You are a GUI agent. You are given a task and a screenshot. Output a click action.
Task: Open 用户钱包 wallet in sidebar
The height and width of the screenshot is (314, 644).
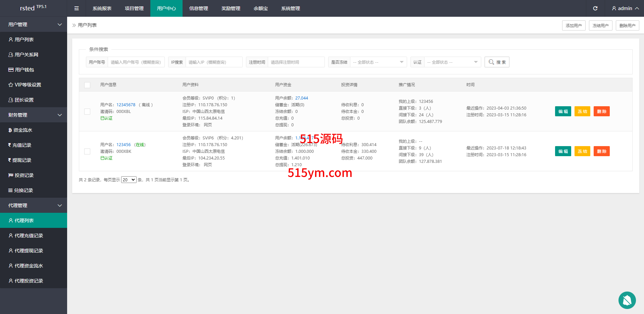pos(24,70)
